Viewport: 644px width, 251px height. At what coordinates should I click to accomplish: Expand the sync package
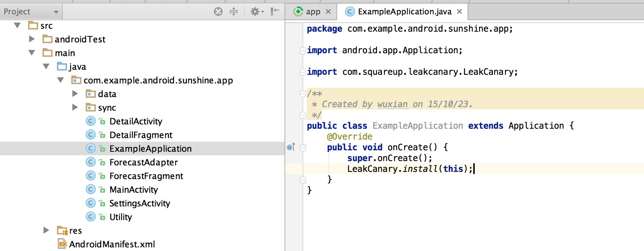(75, 107)
